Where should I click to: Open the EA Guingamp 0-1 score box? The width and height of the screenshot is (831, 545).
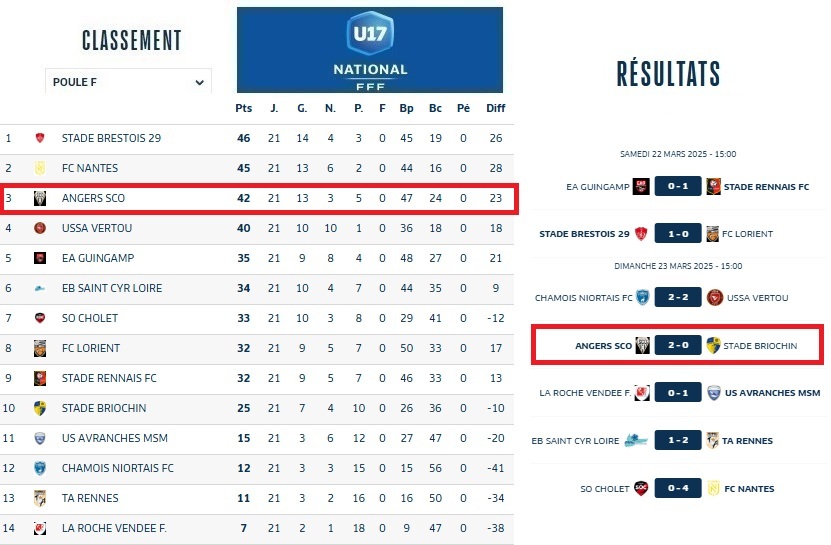coord(677,186)
